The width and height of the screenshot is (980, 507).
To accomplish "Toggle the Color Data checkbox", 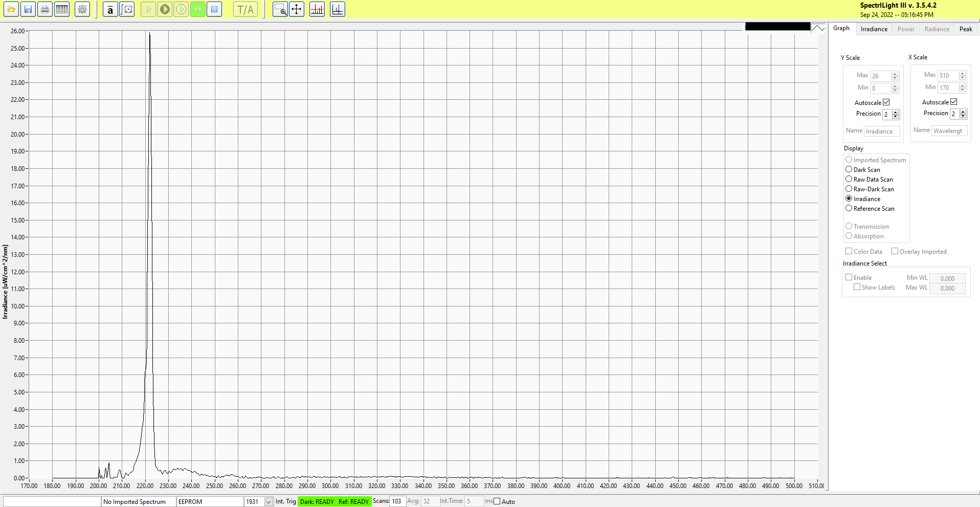I will (x=849, y=251).
